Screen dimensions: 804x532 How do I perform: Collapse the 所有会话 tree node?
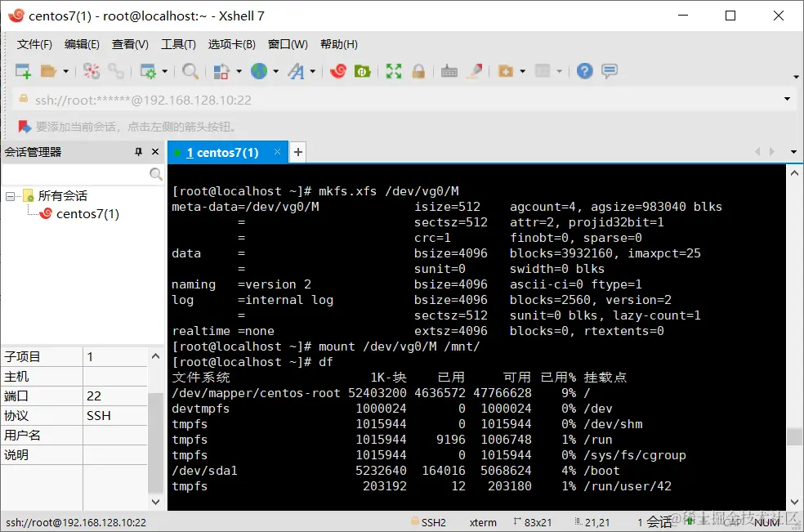pos(10,196)
